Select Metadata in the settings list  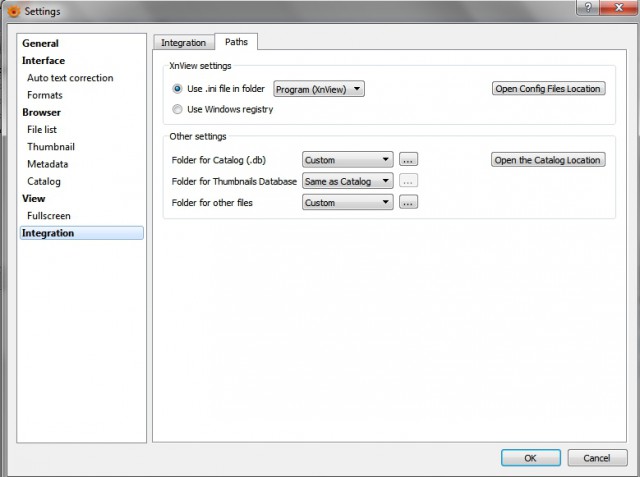(48, 164)
